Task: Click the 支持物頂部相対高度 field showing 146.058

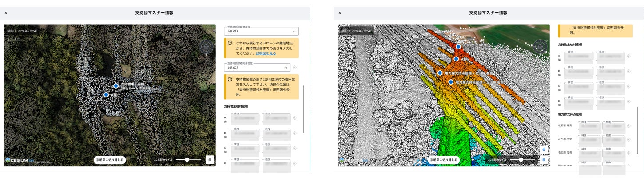Action: click(x=261, y=32)
